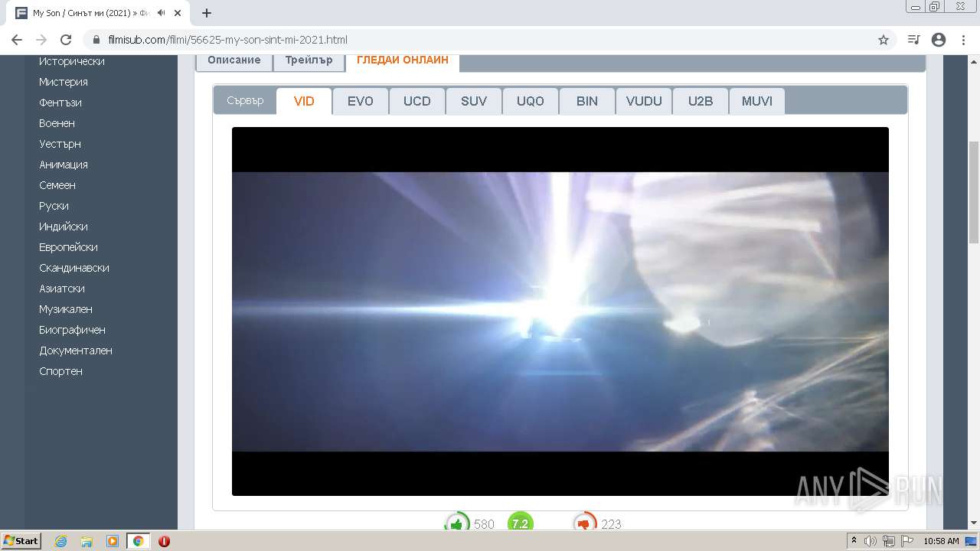Open Документален genre link
The width and height of the screenshot is (980, 551).
pos(76,350)
